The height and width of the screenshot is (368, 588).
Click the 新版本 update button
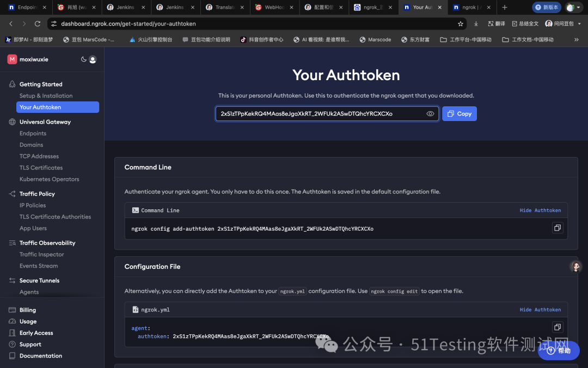click(547, 7)
